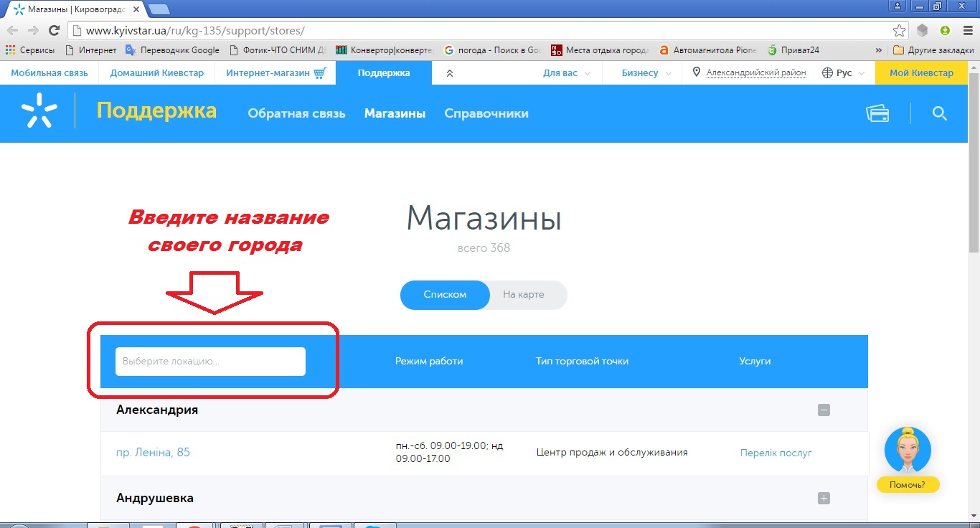This screenshot has height=528, width=980.
Task: Open the Домашний Киевстар tab
Action: 157,73
